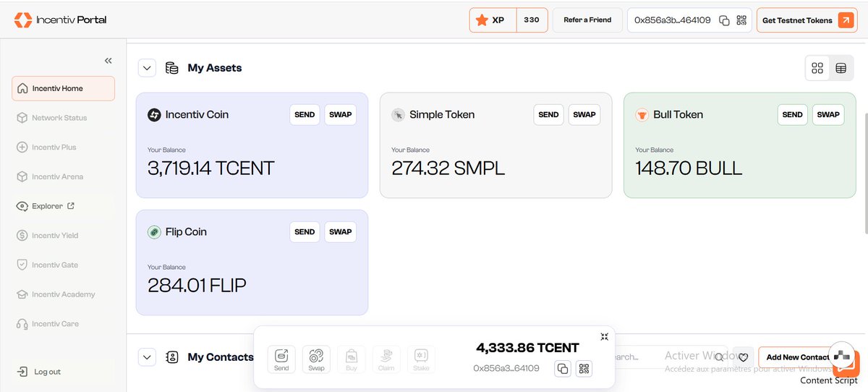Click SEND on Simple Token card
868x392 pixels.
click(548, 114)
